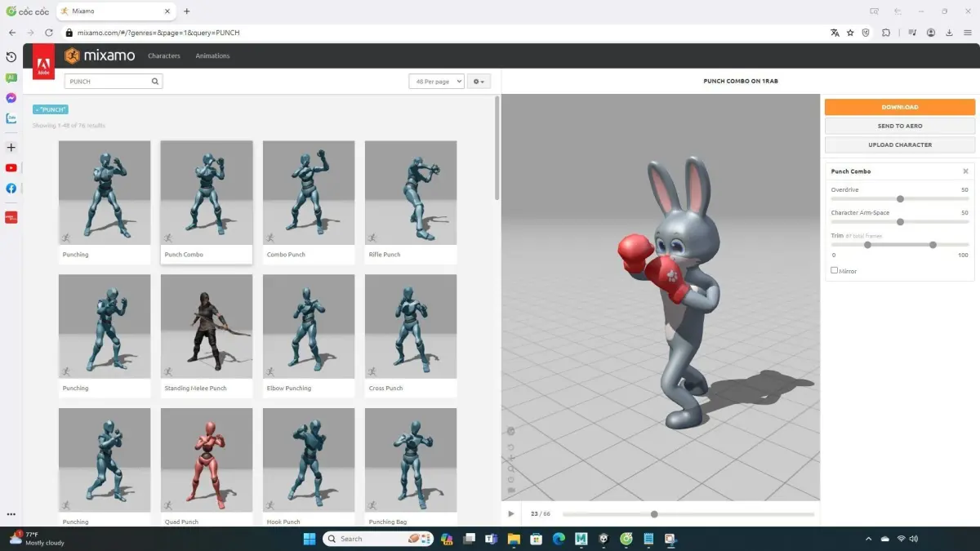Adjust the Character Arm-Space slider

(x=900, y=222)
